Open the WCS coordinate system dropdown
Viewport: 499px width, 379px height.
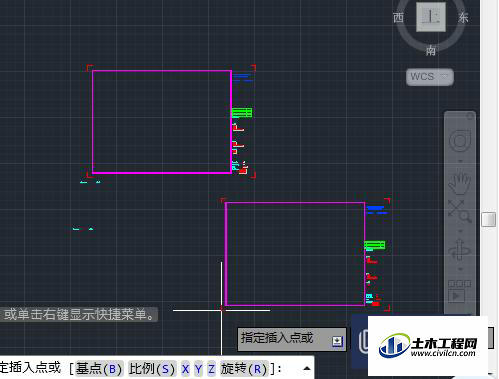pos(430,77)
